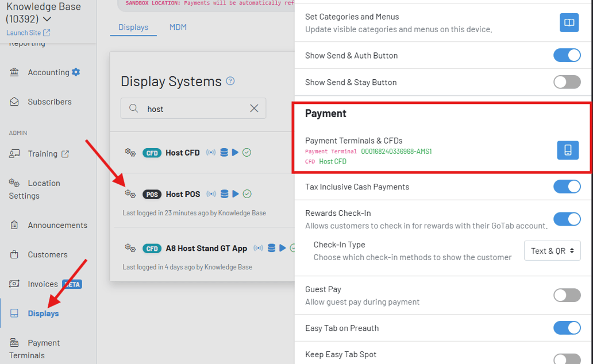
Task: Click database icon on Host POS row
Action: pyautogui.click(x=224, y=194)
